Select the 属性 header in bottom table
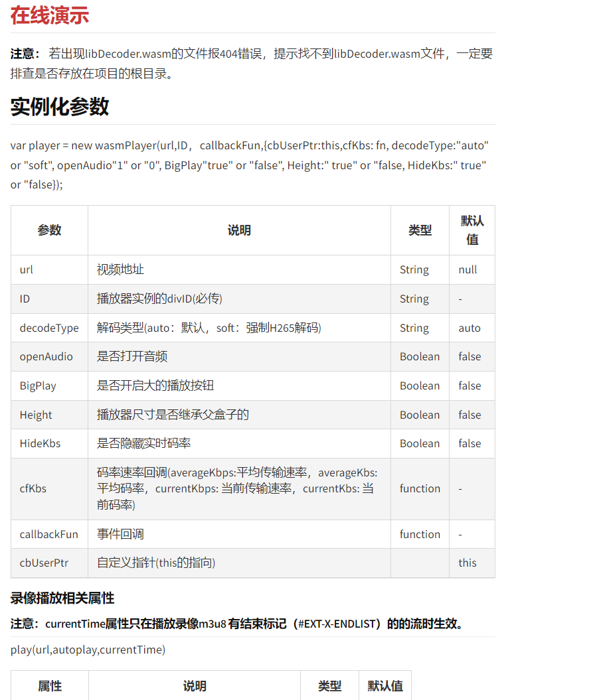This screenshot has height=700, width=595. point(49,687)
